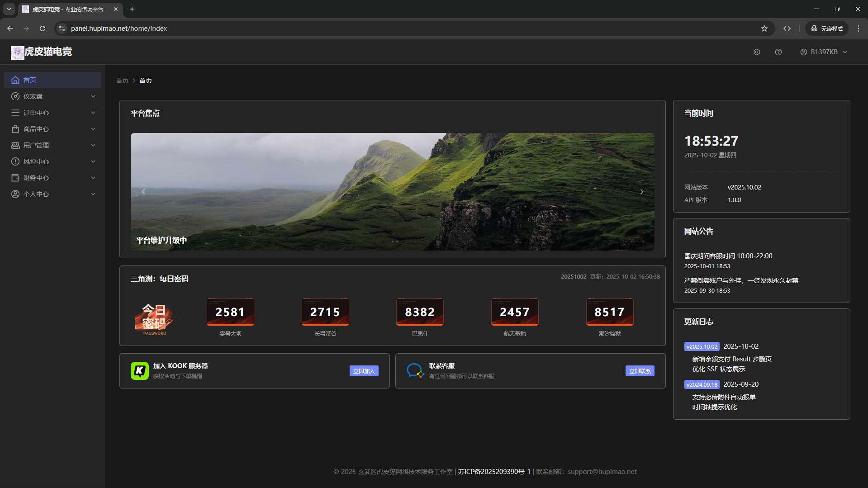Open the help question mark icon
Image resolution: width=868 pixels, height=488 pixels.
(x=778, y=52)
